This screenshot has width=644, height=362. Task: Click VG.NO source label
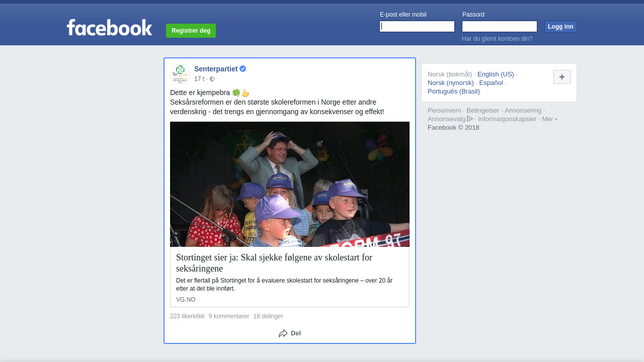[x=186, y=300]
